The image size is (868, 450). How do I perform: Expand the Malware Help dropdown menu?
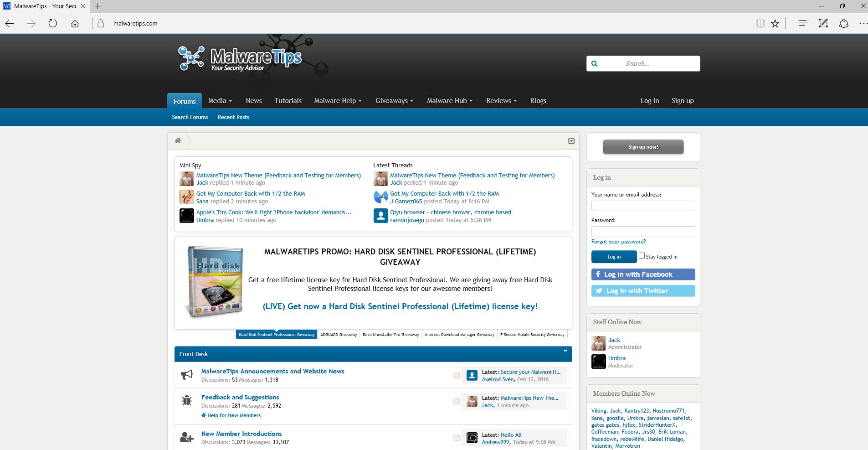tap(338, 101)
